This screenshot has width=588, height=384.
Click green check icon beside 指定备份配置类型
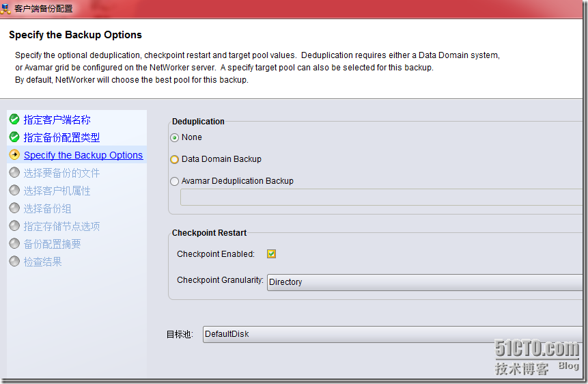point(14,137)
